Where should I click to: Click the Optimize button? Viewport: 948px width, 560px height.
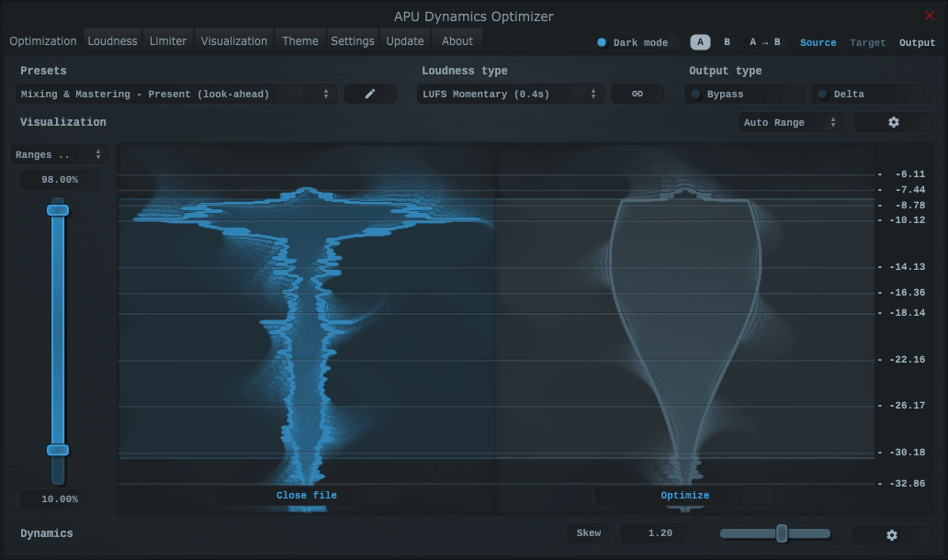pyautogui.click(x=684, y=496)
